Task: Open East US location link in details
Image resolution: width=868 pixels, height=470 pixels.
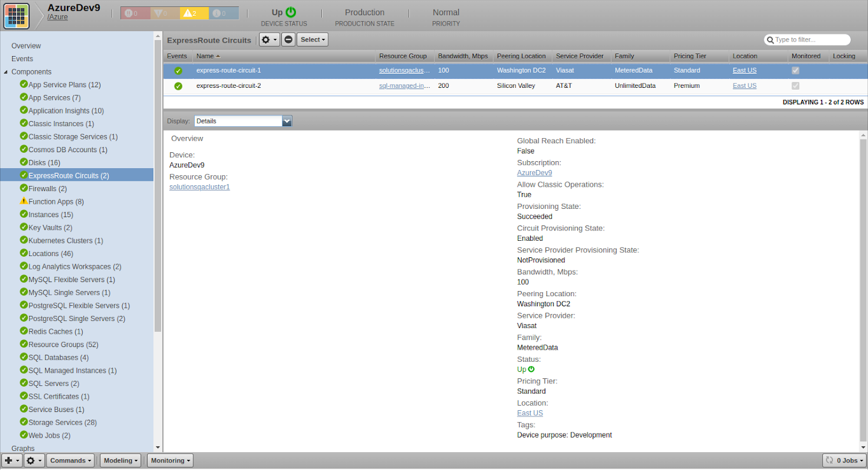Action: pos(530,413)
